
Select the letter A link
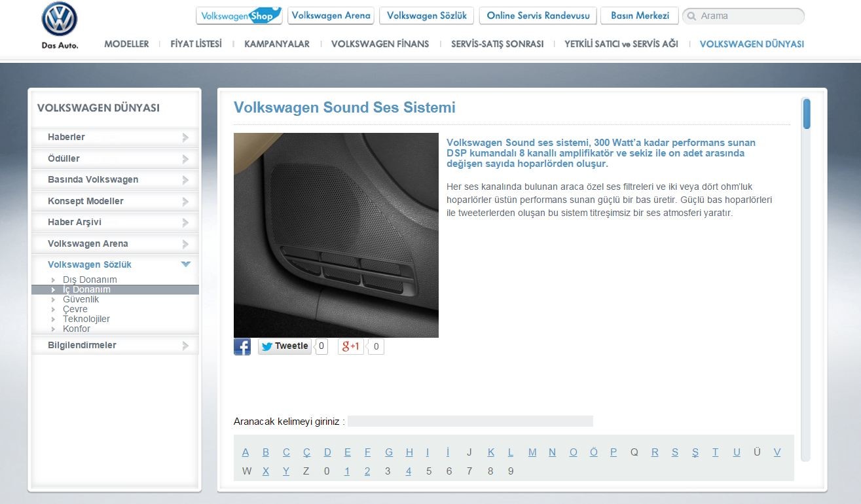pyautogui.click(x=246, y=452)
